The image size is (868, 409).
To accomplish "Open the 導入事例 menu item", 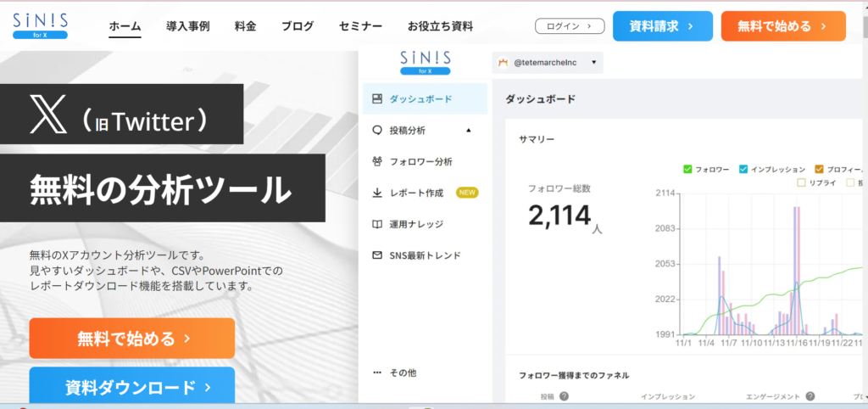I will pos(187,26).
